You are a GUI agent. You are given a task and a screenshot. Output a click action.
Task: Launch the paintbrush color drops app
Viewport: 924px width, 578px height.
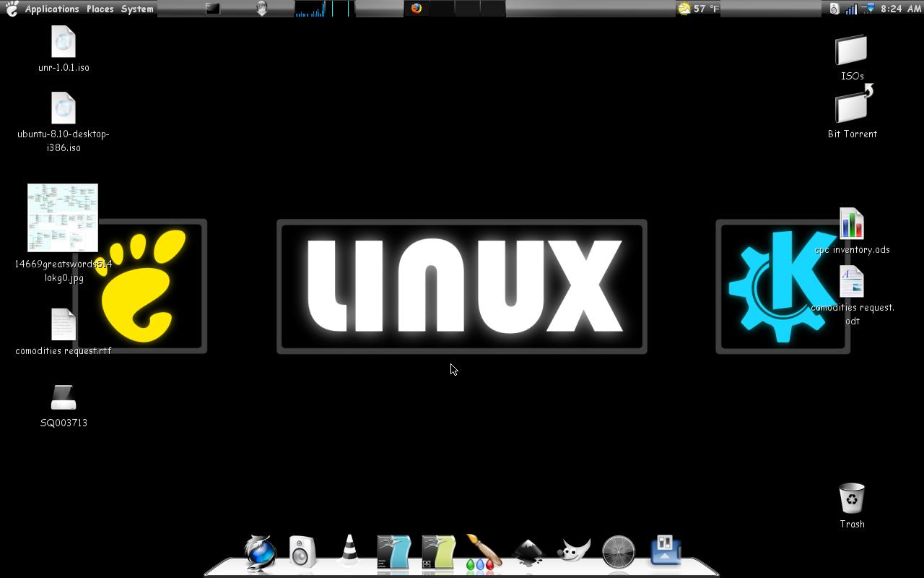click(x=483, y=552)
